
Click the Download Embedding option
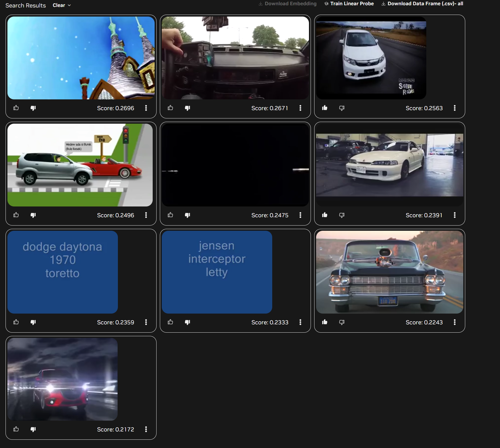[x=287, y=4]
